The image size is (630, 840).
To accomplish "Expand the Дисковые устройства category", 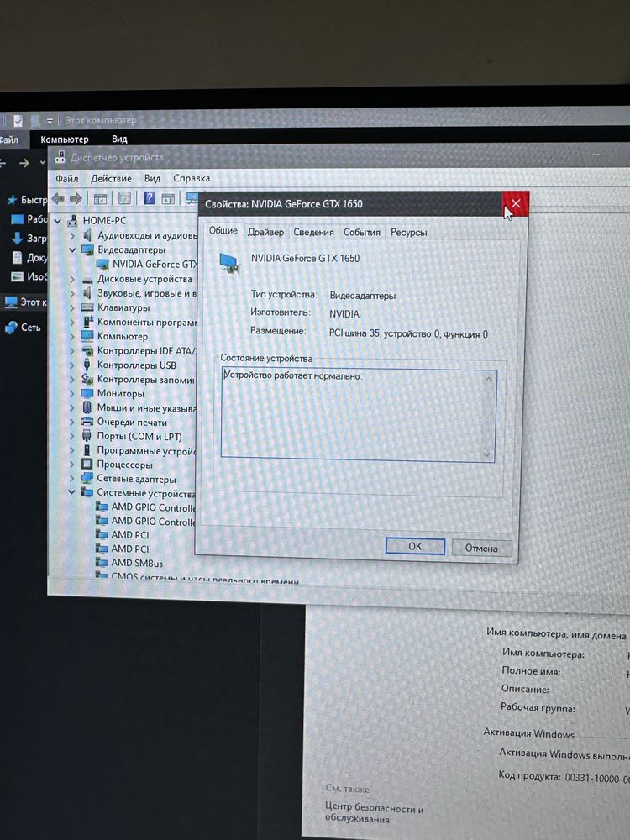I will point(72,279).
